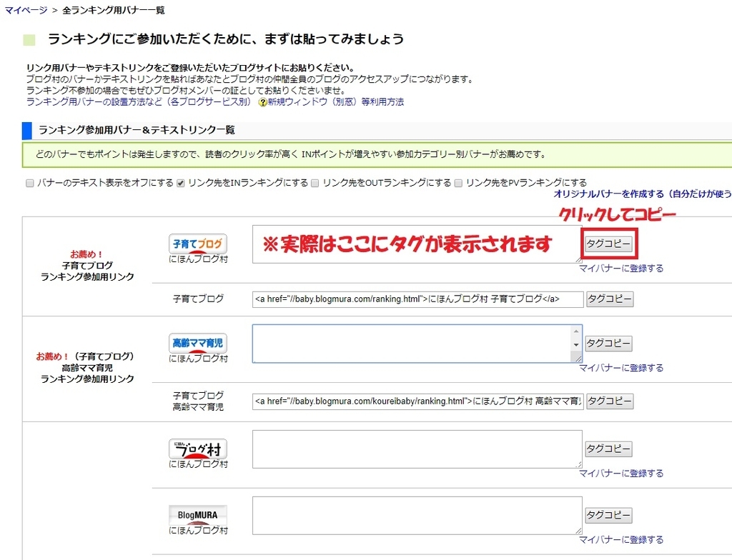Click タグコピー button for BlogMURA banner

(x=609, y=515)
